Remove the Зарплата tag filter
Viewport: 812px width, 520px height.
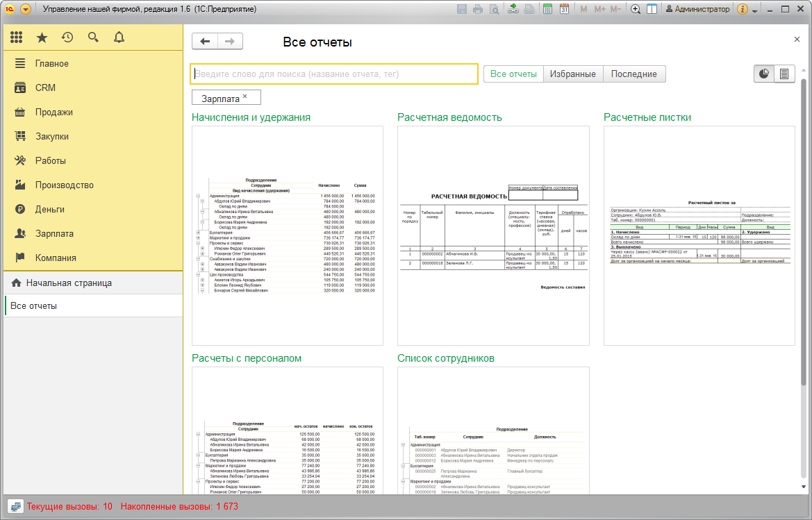245,97
